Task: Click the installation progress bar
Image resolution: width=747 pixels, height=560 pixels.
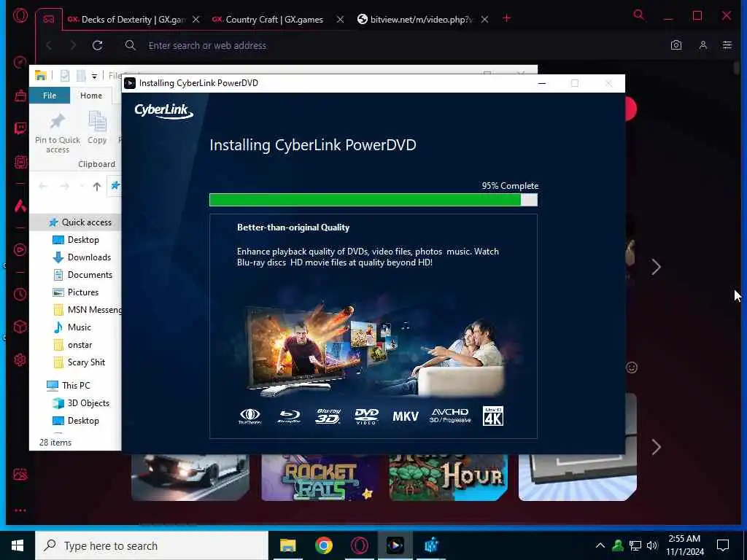Action: point(373,200)
